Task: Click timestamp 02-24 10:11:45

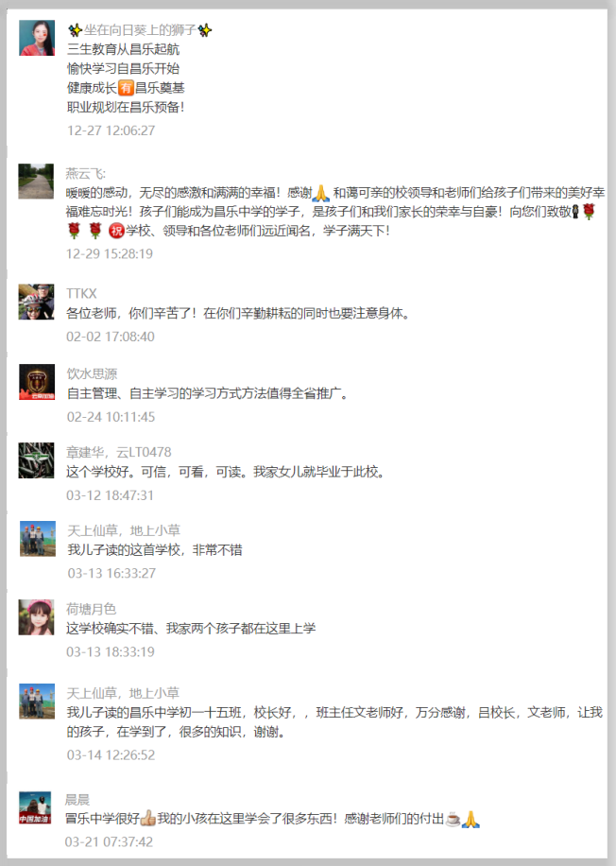Action: click(111, 416)
